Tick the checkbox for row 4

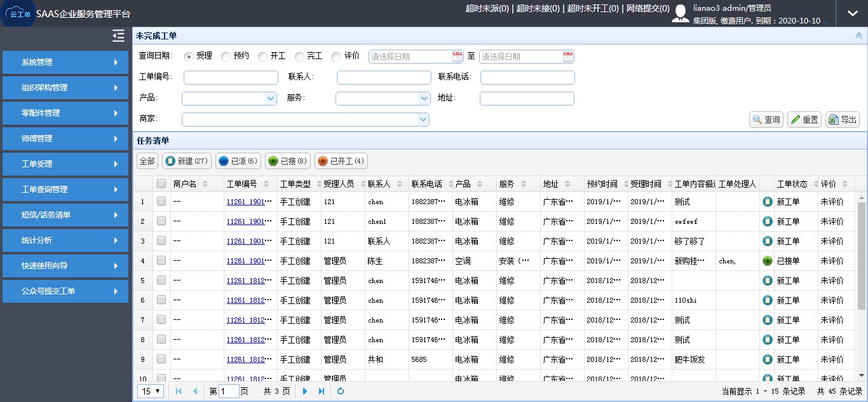pyautogui.click(x=161, y=261)
